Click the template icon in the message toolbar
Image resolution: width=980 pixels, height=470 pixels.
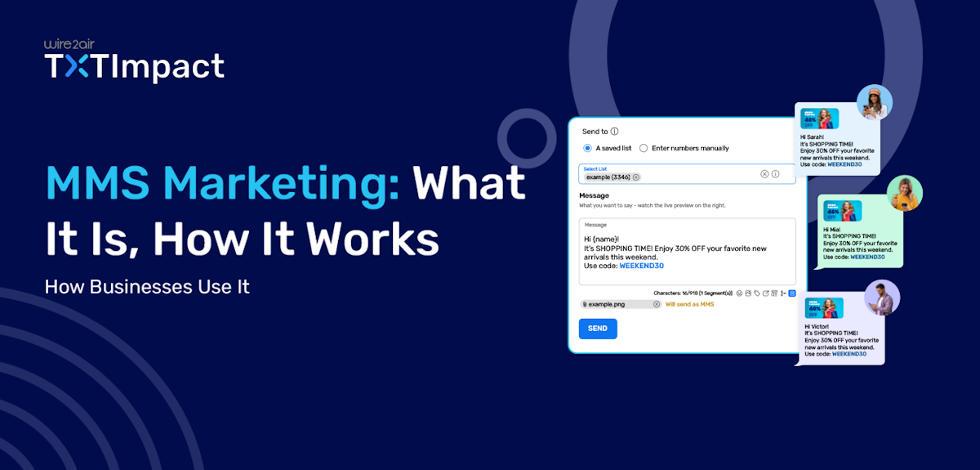(774, 293)
